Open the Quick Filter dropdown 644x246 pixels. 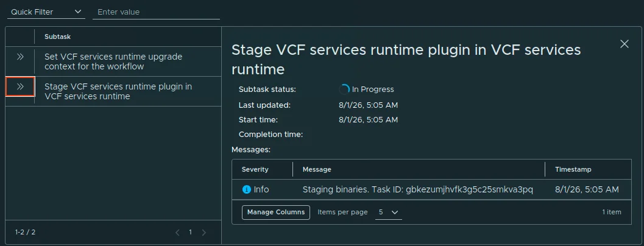point(46,12)
